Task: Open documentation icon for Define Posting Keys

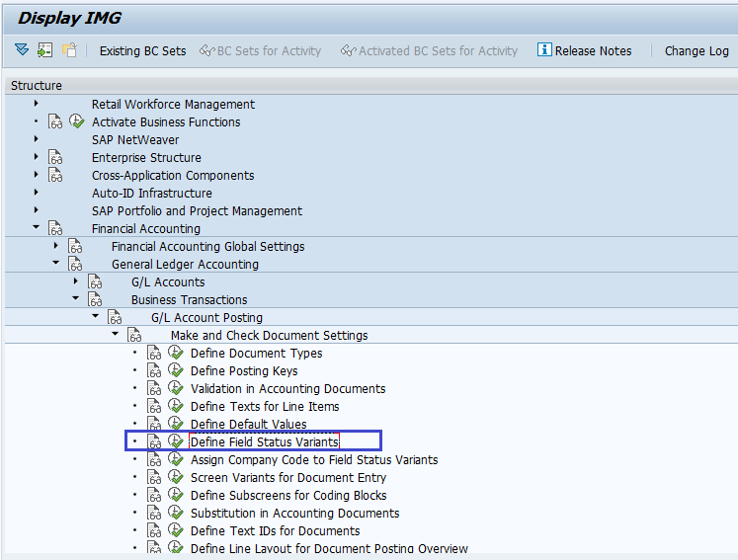Action: pos(154,370)
